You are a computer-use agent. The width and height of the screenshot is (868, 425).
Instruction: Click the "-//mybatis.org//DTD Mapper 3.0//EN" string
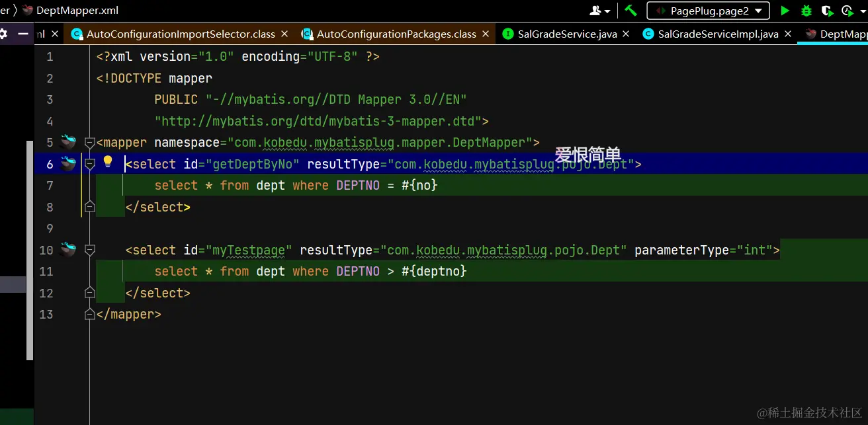336,99
